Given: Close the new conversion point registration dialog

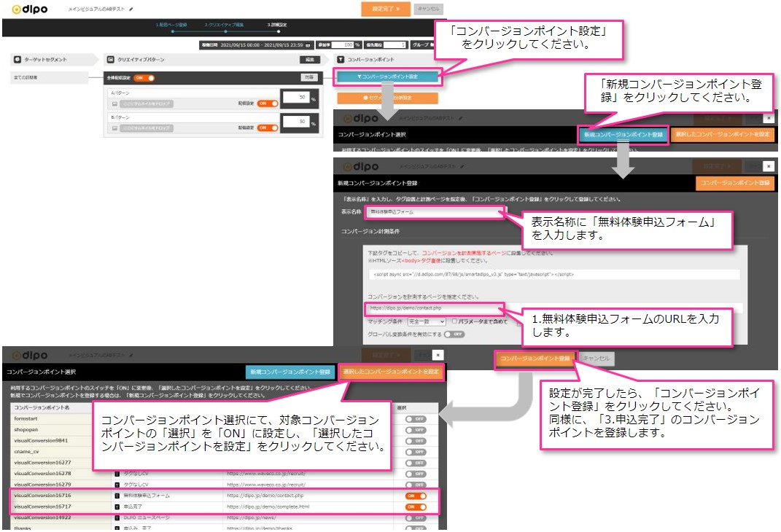Looking at the screenshot, I should [769, 167].
